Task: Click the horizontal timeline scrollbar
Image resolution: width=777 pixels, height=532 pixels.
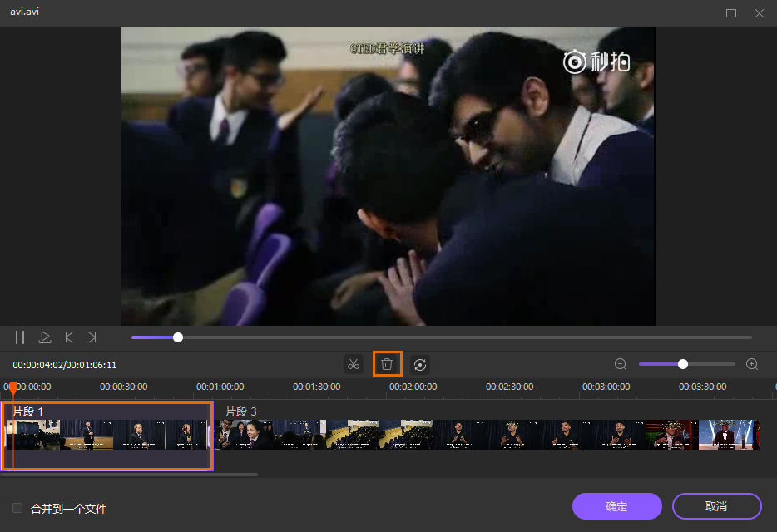Action: pyautogui.click(x=129, y=475)
